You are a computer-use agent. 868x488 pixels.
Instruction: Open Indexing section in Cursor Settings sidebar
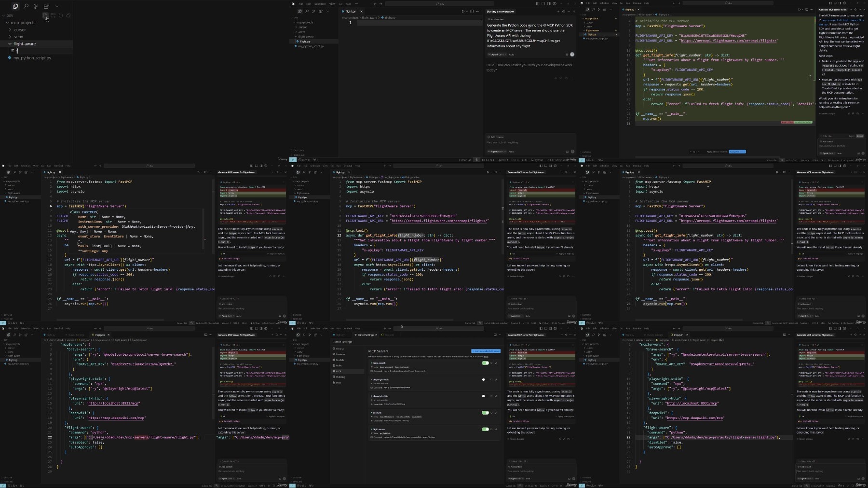coord(340,377)
